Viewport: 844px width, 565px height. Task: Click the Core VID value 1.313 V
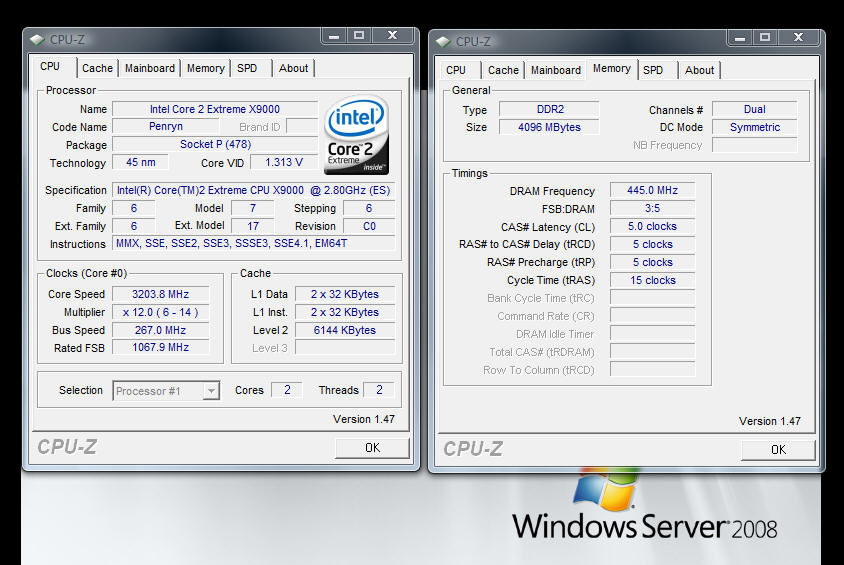284,162
